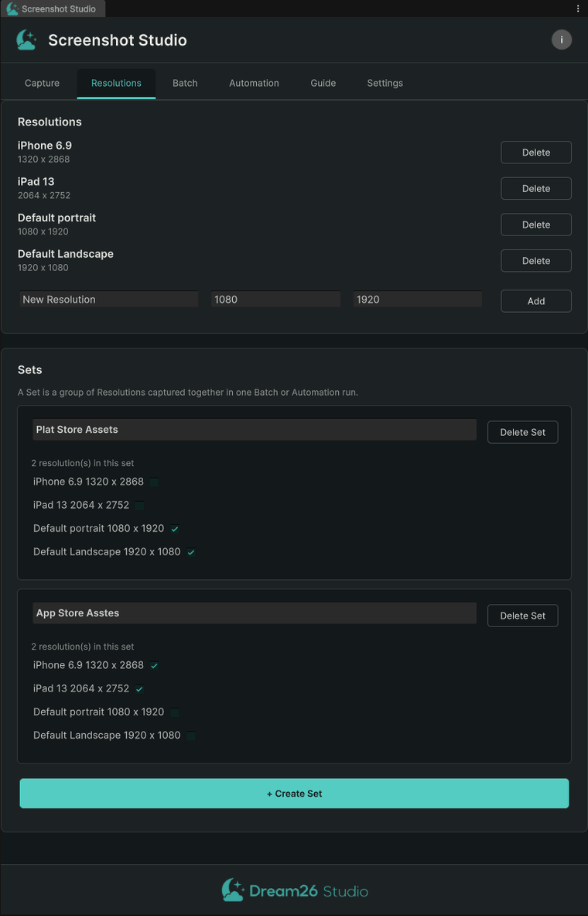This screenshot has width=588, height=916.
Task: Enable iPhone 6.9 in Plat Store Assets
Action: (154, 482)
